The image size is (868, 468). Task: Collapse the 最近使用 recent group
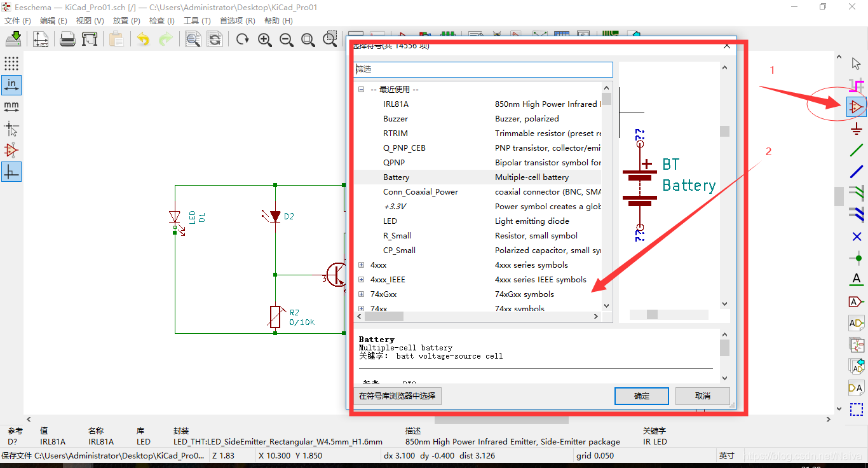[x=362, y=90]
